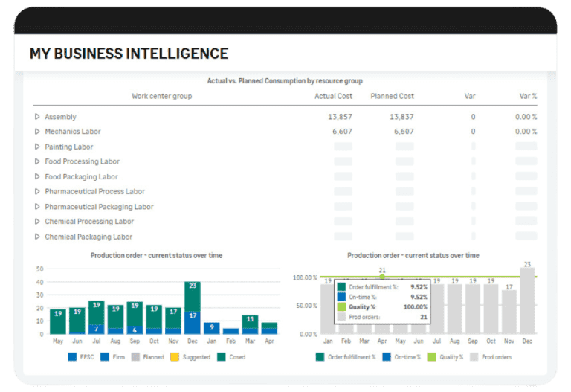This screenshot has height=392, width=571.
Task: Expand the Mechanics Labor row
Action: pyautogui.click(x=37, y=132)
